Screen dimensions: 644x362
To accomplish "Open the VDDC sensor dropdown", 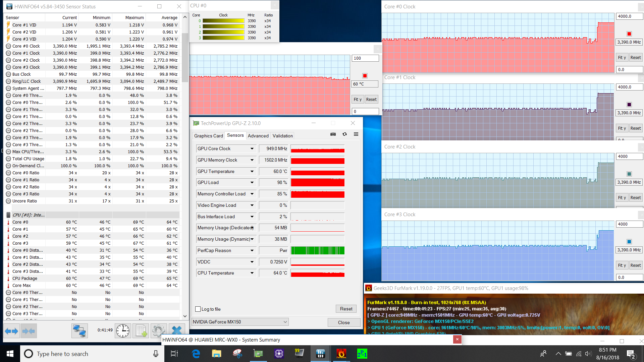I will (252, 262).
